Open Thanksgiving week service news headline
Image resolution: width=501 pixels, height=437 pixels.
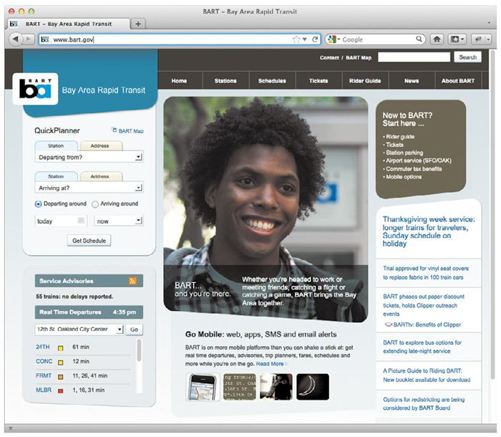pos(428,231)
